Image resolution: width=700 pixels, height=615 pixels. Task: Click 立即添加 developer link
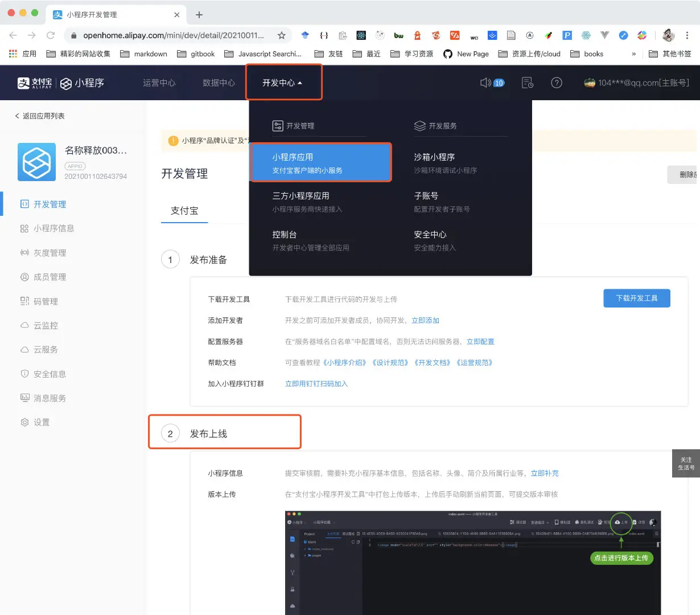425,321
